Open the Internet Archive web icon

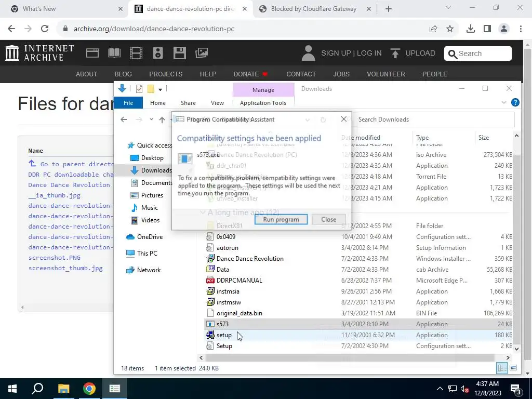pyautogui.click(x=92, y=53)
